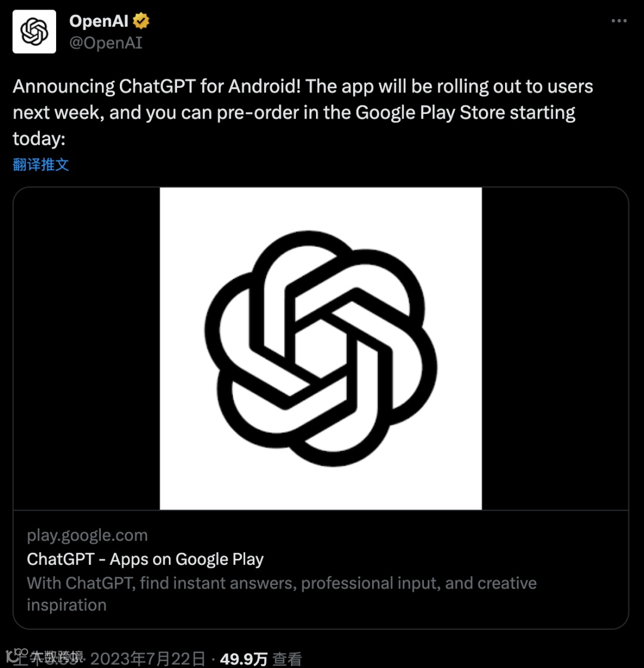
Task: Click the OpenAI display name
Action: pyautogui.click(x=99, y=21)
